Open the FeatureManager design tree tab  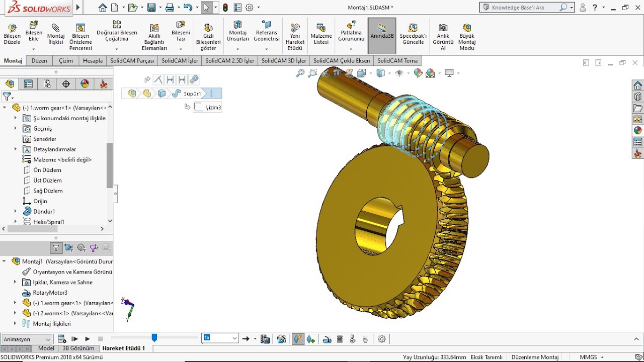(10, 84)
